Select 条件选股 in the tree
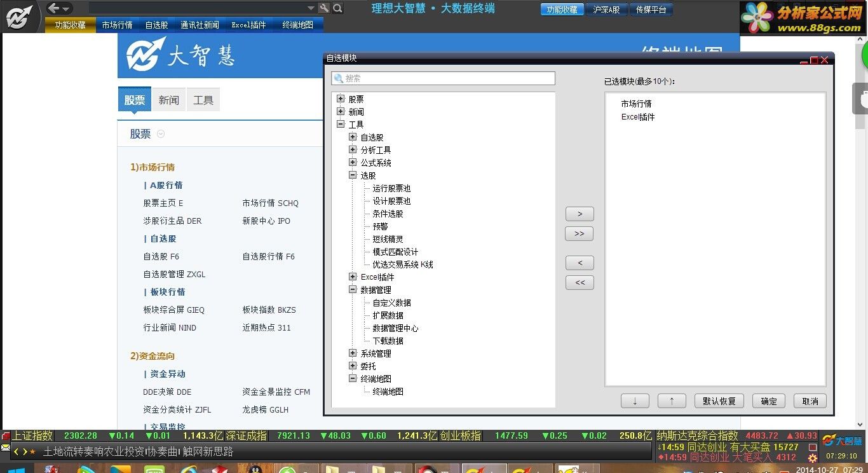This screenshot has height=473, width=868. (x=388, y=214)
